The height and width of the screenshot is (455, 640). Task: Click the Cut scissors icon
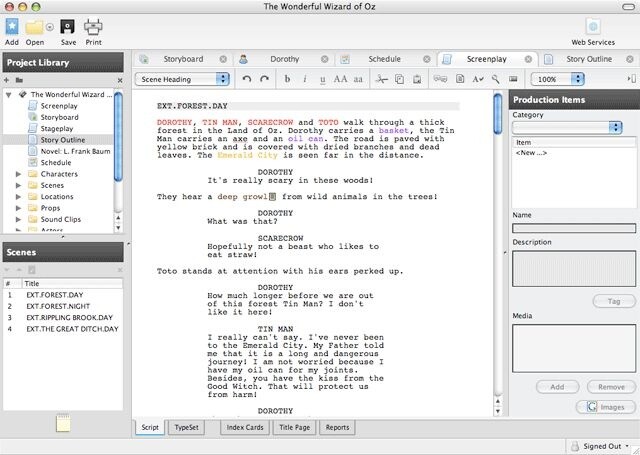[x=381, y=78]
